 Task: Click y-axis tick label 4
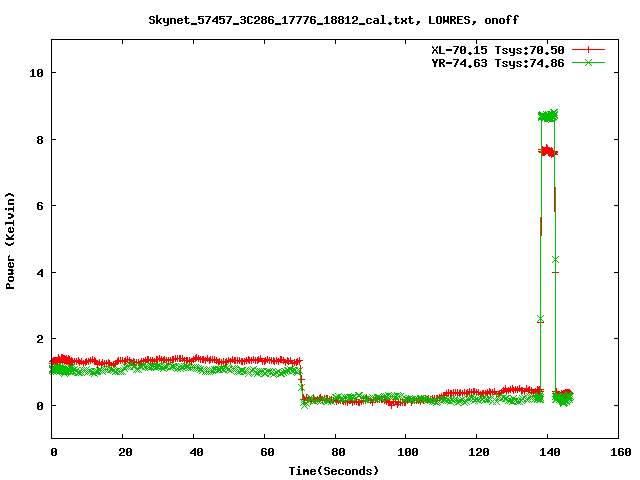click(40, 273)
